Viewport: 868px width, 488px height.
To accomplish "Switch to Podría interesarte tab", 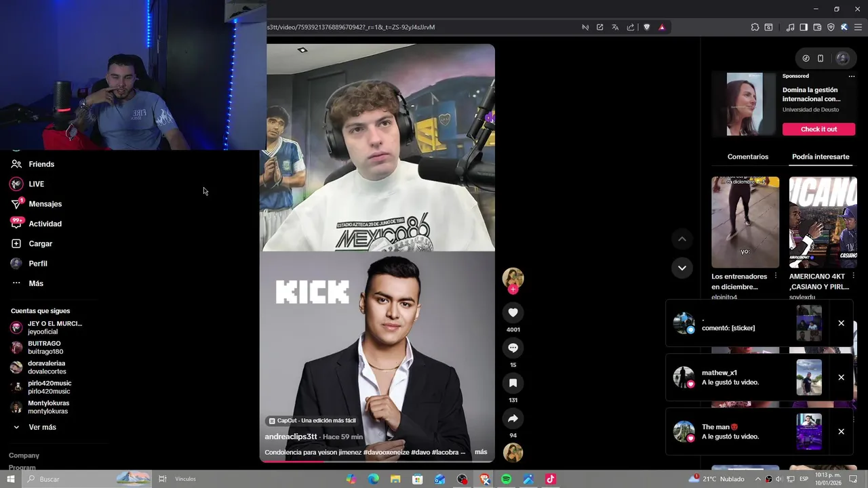I will [x=821, y=157].
